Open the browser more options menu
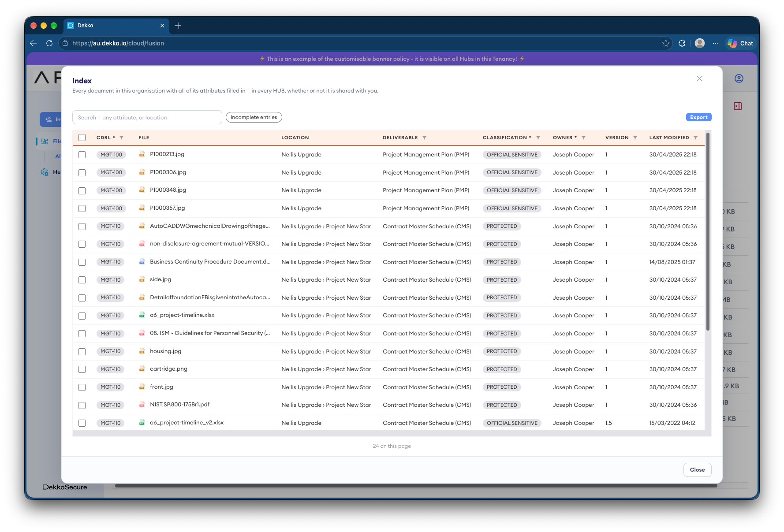Screen dimensions: 784x532 (716, 43)
